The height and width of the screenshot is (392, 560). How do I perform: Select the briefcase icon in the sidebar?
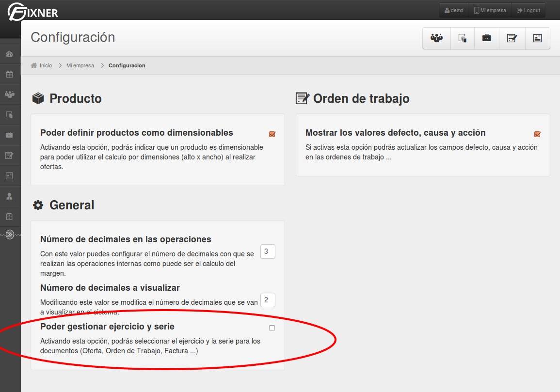click(9, 135)
